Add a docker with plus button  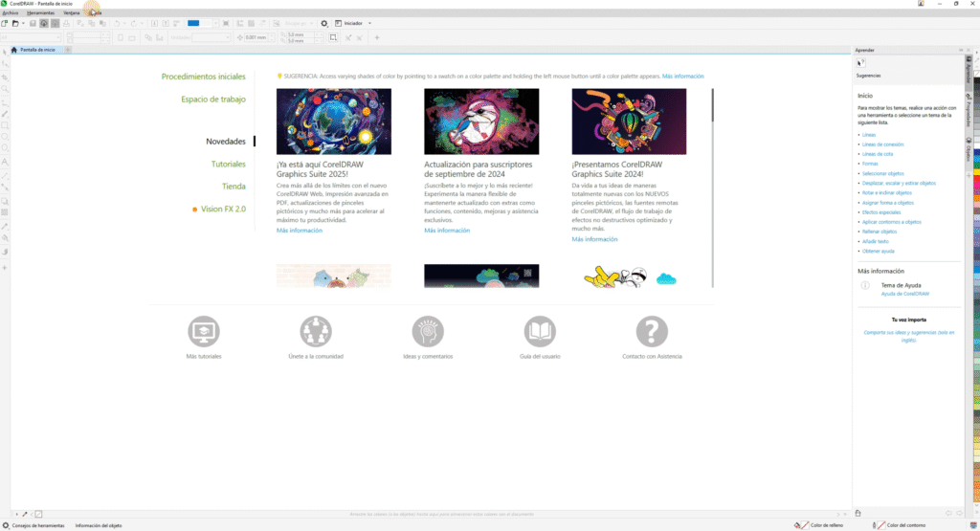pyautogui.click(x=969, y=175)
